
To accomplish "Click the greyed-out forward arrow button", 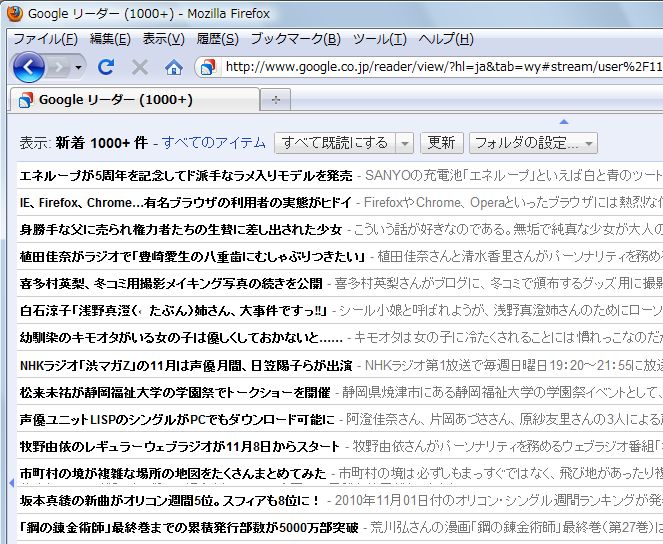I will 58,67.
